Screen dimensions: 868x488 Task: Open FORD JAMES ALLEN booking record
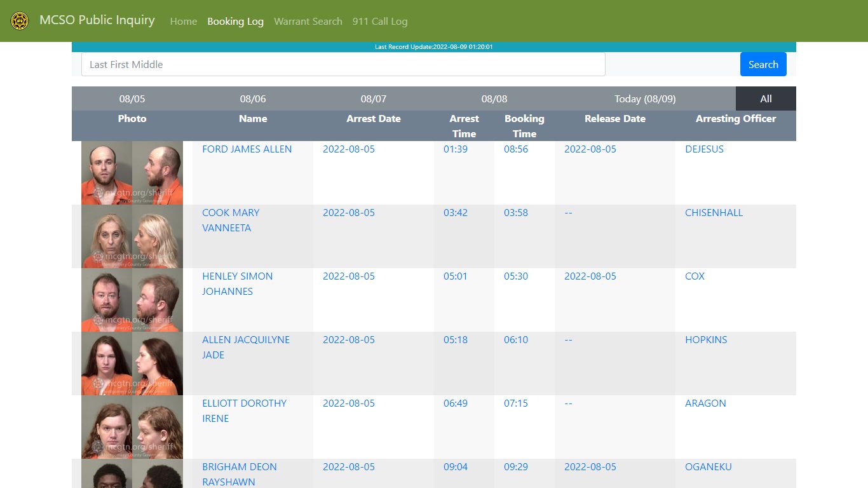tap(247, 149)
